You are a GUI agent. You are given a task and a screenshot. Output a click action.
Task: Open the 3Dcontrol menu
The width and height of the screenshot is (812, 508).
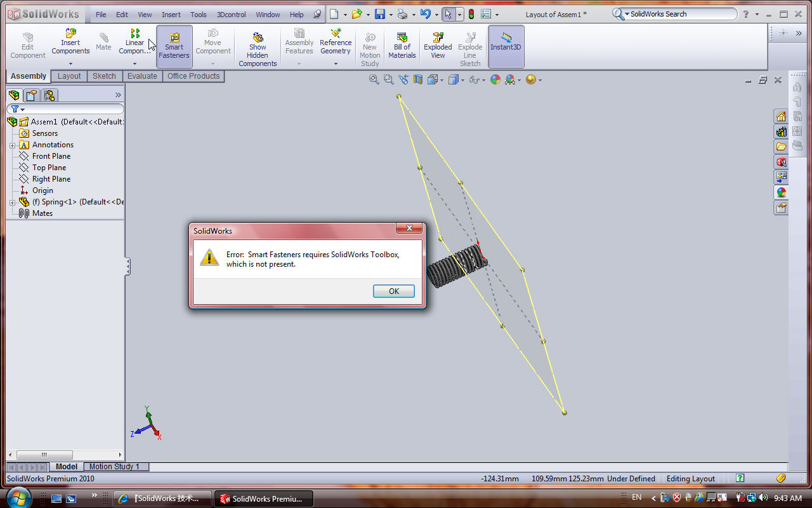(x=232, y=15)
